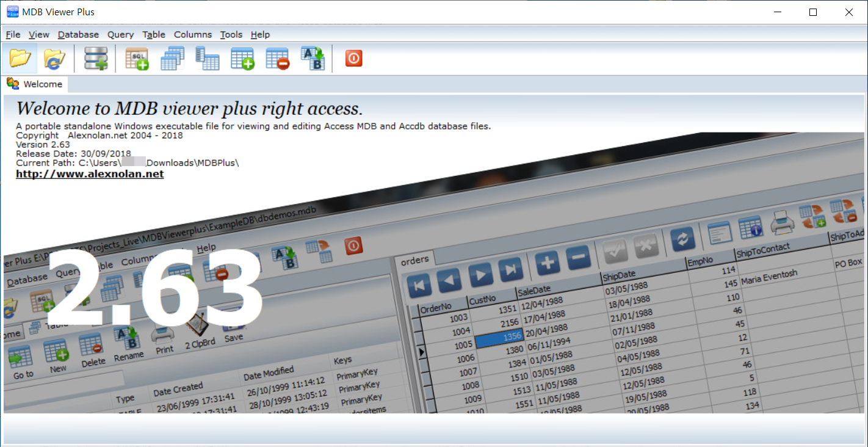
Task: Open a database with the folder icon
Action: click(x=20, y=59)
